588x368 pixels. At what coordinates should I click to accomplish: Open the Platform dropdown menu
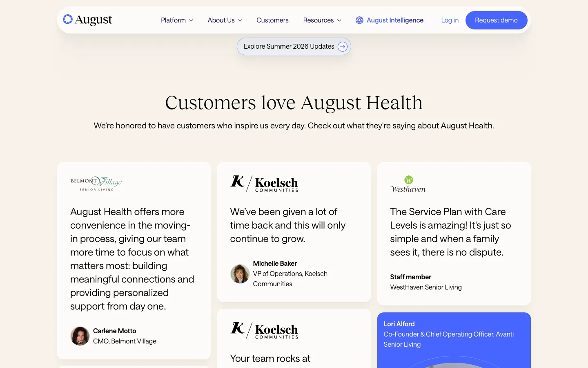click(177, 20)
